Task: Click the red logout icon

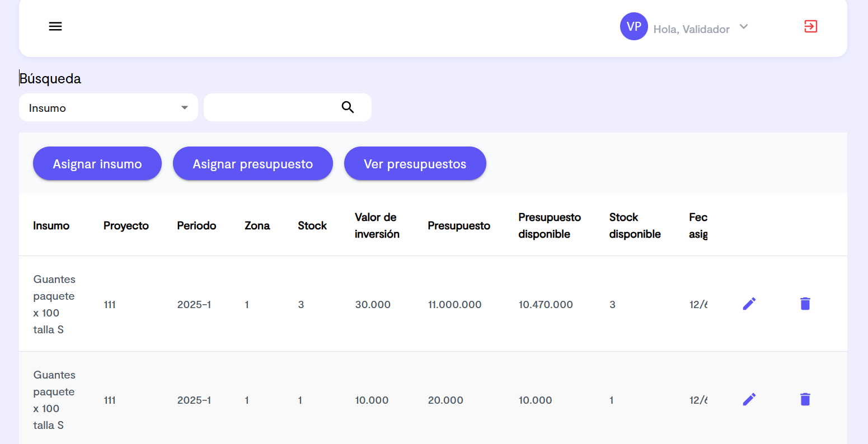Action: point(810,26)
